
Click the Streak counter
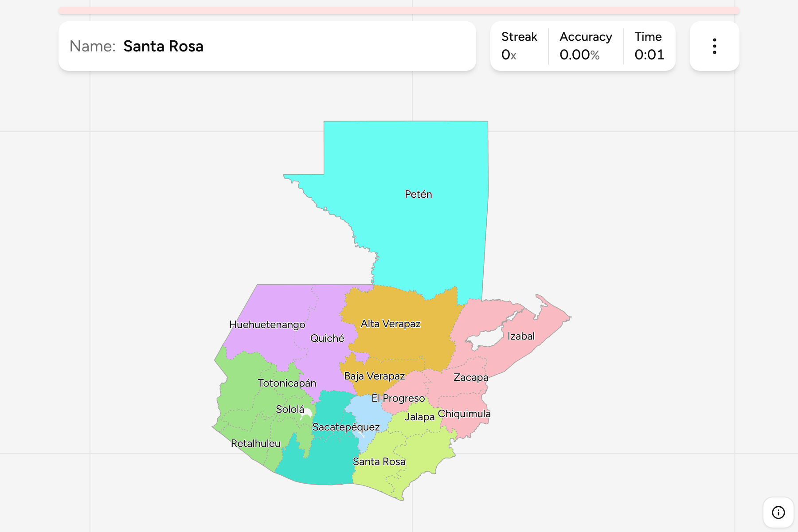tap(519, 46)
